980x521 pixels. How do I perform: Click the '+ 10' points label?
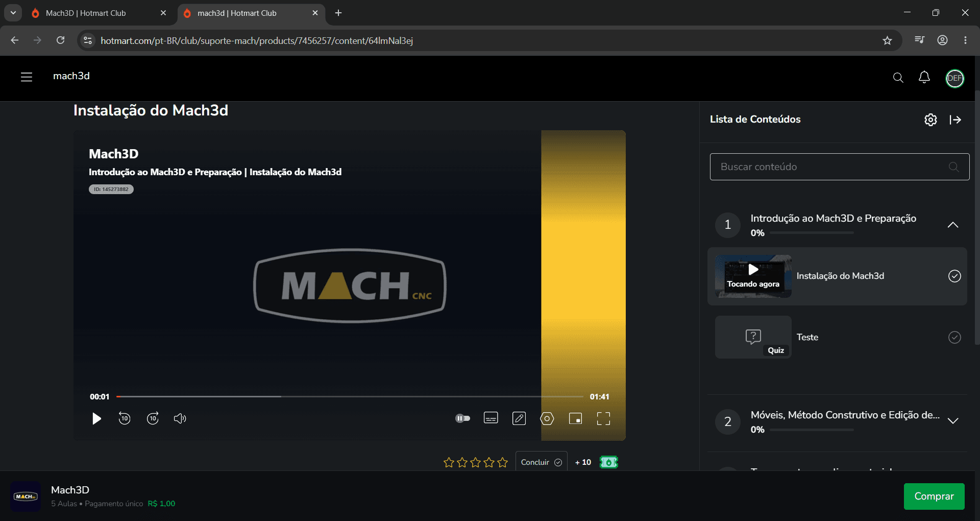coord(583,462)
